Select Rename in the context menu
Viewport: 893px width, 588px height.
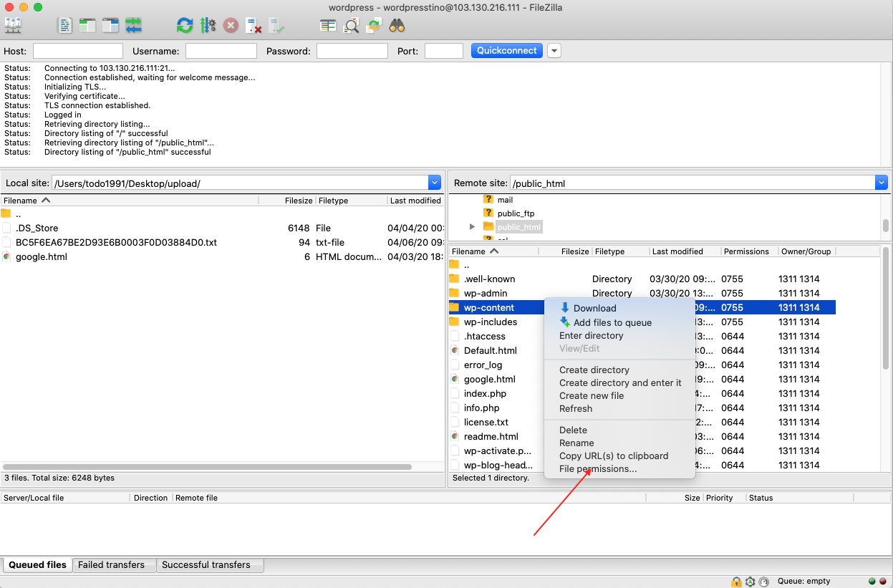pos(576,443)
